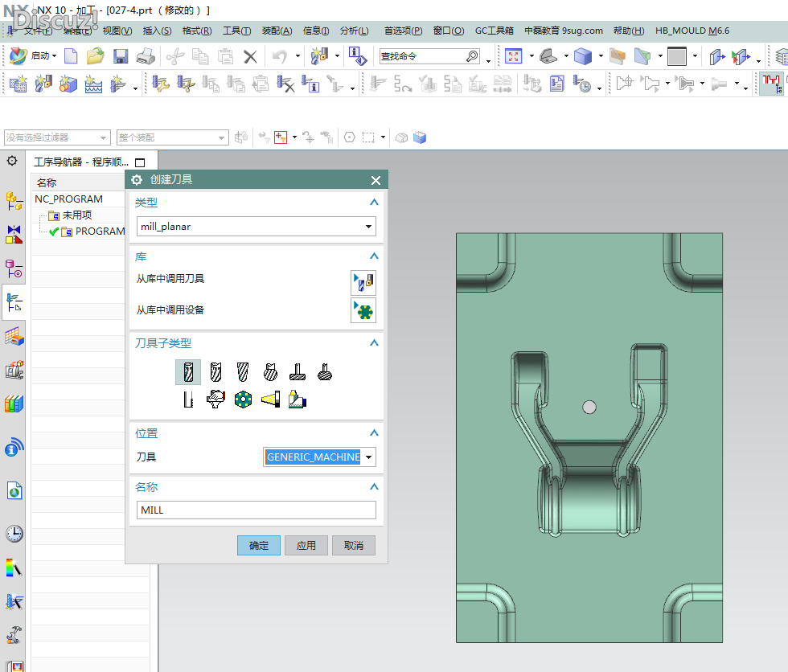Open the 工具(T) menu
Screen dimensions: 788x672
coord(236,31)
